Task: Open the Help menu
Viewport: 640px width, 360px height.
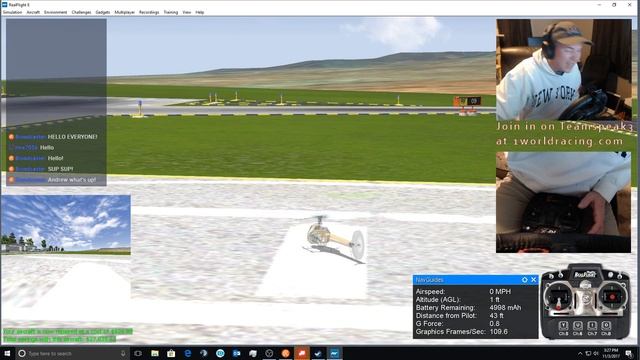Action: 200,12
